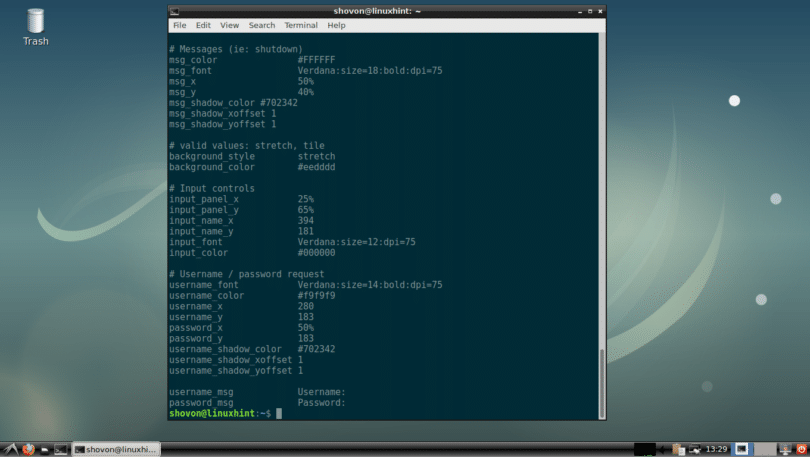810x457 pixels.
Task: Click the 13:29 clock in taskbar
Action: click(716, 449)
